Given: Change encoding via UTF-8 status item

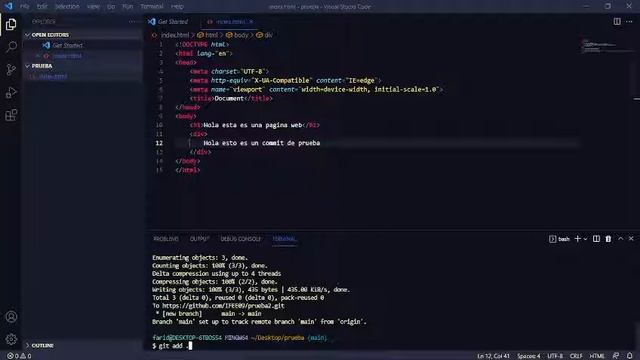Looking at the screenshot, I should (x=555, y=356).
